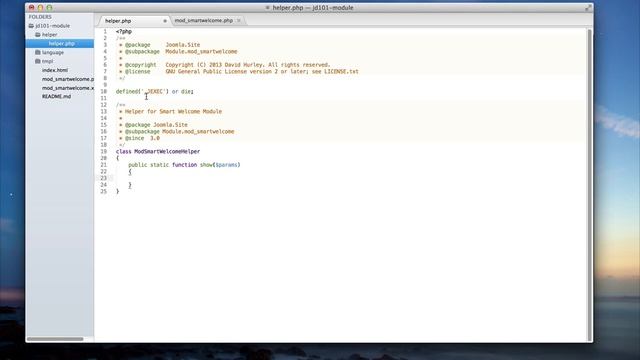Screen dimensions: 640x360
Task: Collapse the helper folder in the sidebar
Action: coord(46,35)
